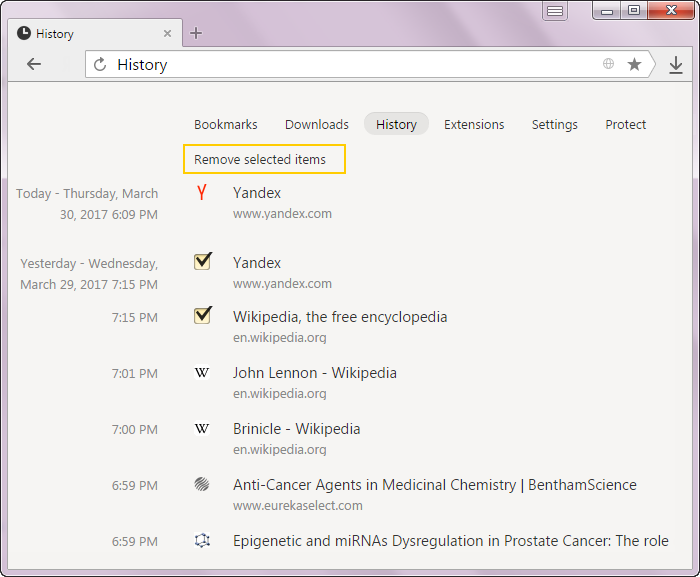Click the favicon beside Epigenetic and miRNAs entry

tap(202, 540)
